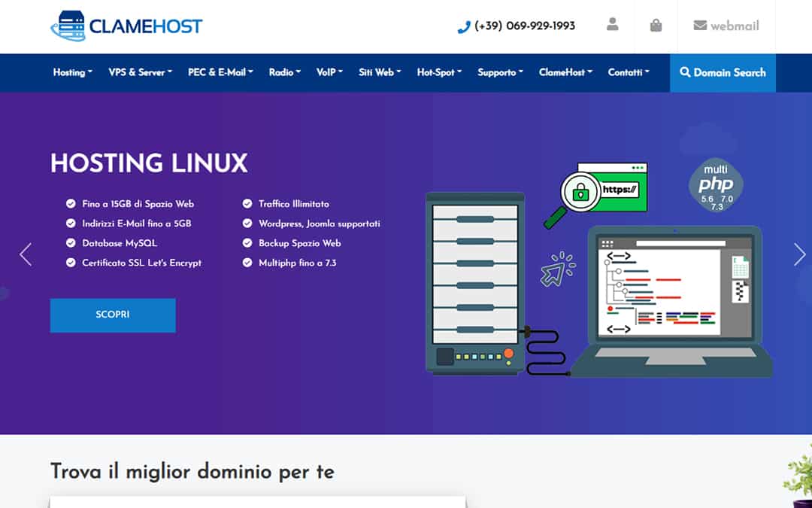Screen dimensions: 812x508
Task: Expand the PEC & E-Mail dropdown
Action: (220, 73)
